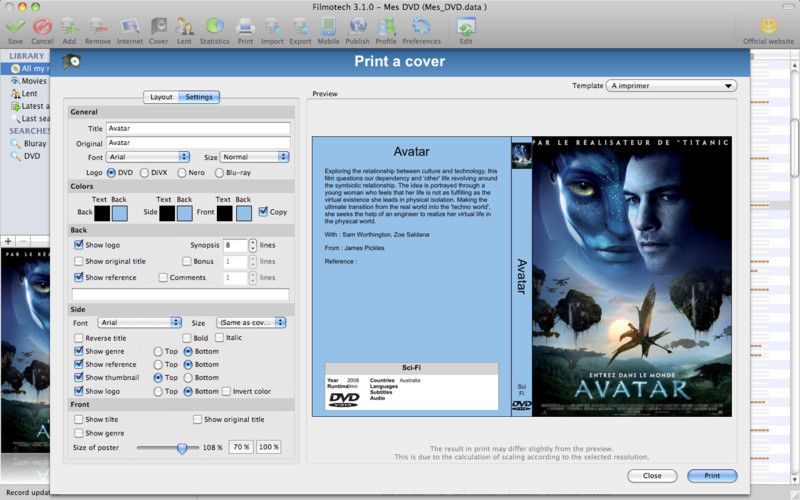Click the Front background color swatch
Screen dimensions: 800x500
[x=244, y=213]
